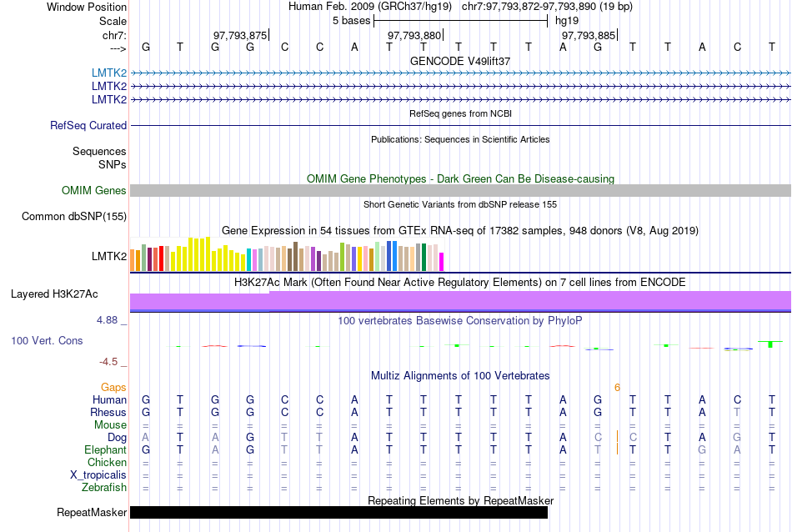
Task: Select the Window Position label
Action: click(x=87, y=7)
